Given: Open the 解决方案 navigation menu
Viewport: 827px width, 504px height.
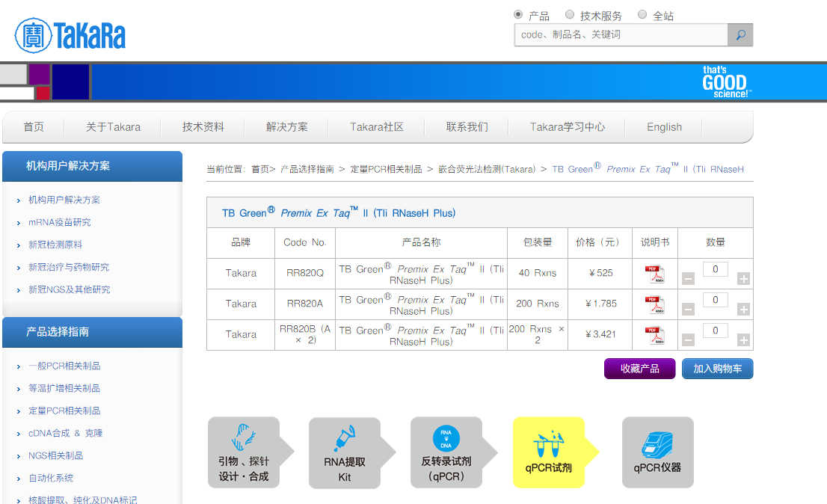Looking at the screenshot, I should point(286,127).
